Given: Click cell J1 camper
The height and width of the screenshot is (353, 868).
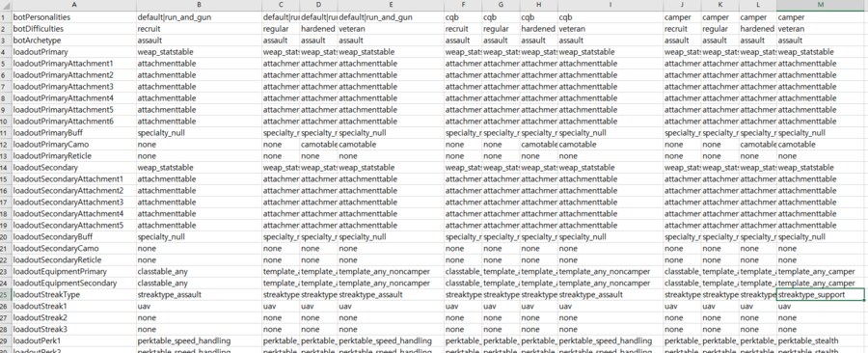Looking at the screenshot, I should click(x=682, y=17).
